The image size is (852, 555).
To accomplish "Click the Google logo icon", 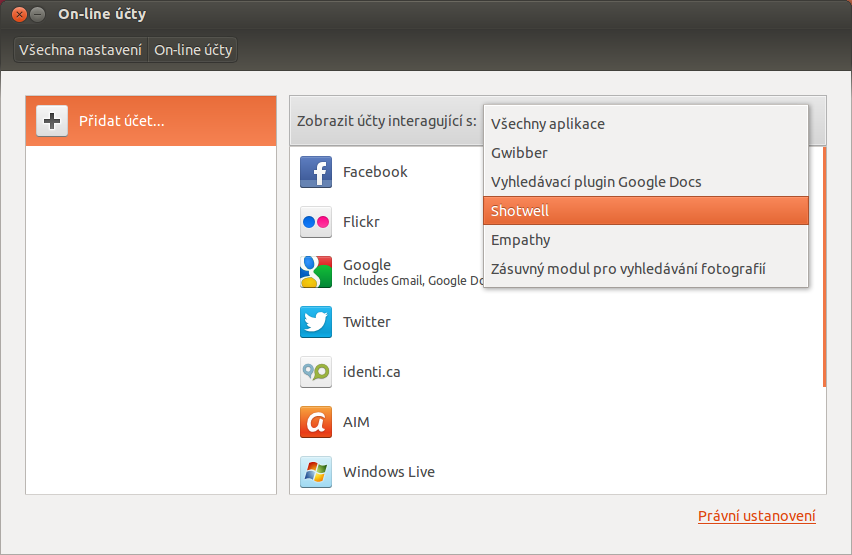I will 316,272.
